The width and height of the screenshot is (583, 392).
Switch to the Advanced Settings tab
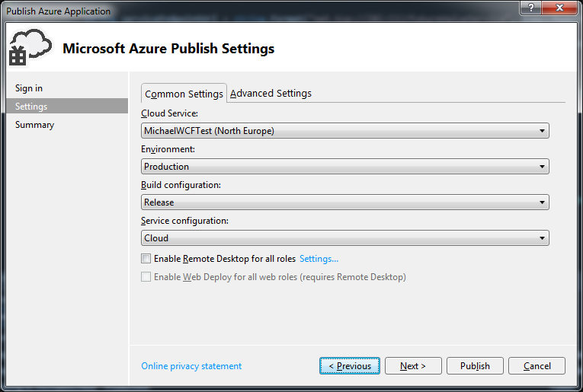click(271, 93)
